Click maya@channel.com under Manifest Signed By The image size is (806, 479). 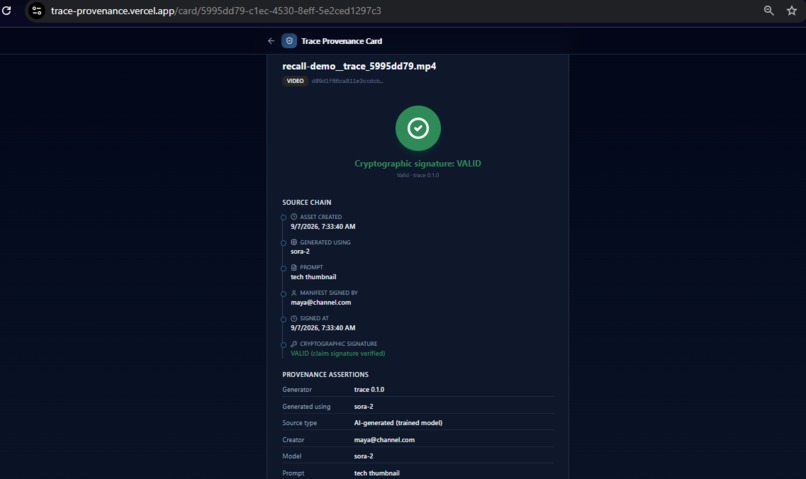[321, 302]
